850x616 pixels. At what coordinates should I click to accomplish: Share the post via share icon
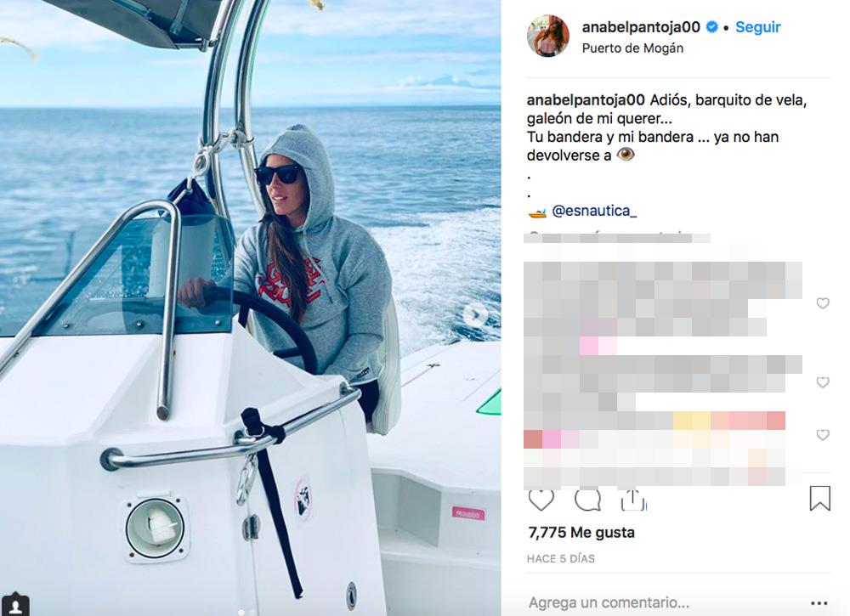[633, 500]
